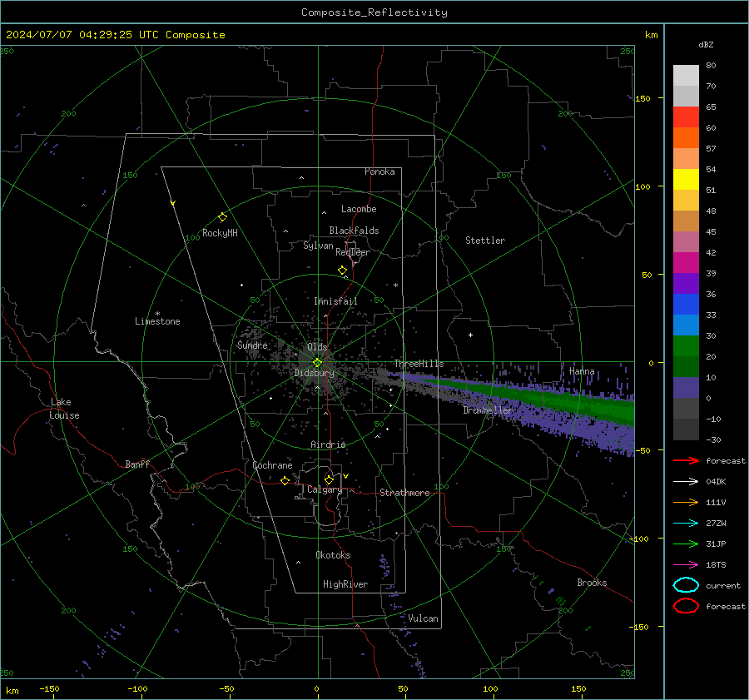This screenshot has width=749, height=700.
Task: Click the white 04DK arrow in legend
Action: point(686,481)
